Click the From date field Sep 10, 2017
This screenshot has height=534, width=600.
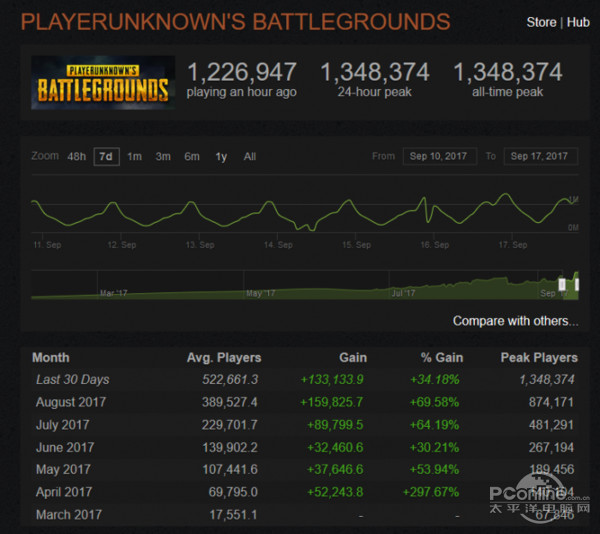coord(439,156)
